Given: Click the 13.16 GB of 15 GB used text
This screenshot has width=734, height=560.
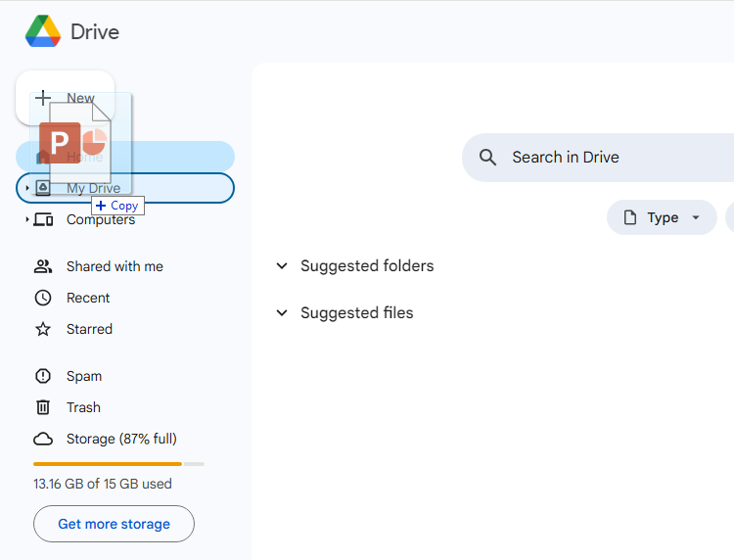Looking at the screenshot, I should 103,484.
